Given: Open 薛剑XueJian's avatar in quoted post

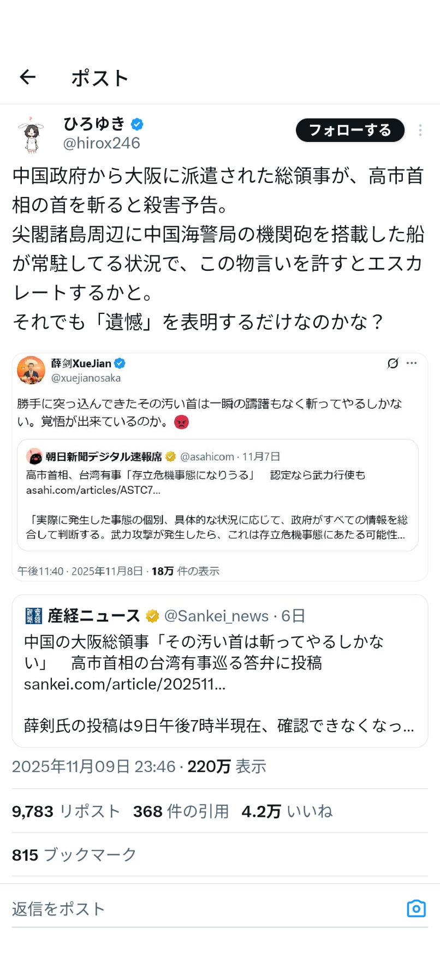Looking at the screenshot, I should tap(31, 370).
